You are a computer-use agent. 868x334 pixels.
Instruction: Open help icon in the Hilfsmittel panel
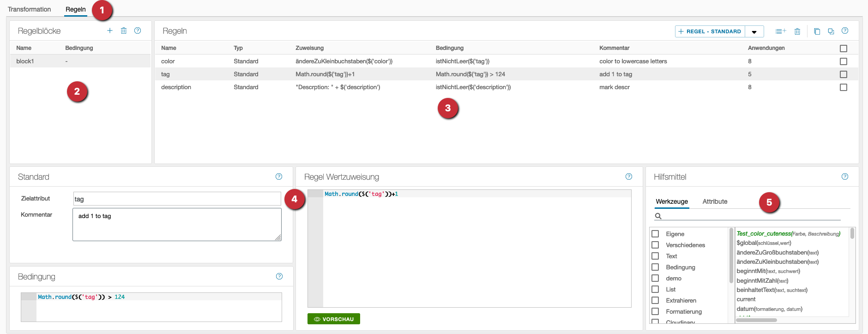(845, 176)
